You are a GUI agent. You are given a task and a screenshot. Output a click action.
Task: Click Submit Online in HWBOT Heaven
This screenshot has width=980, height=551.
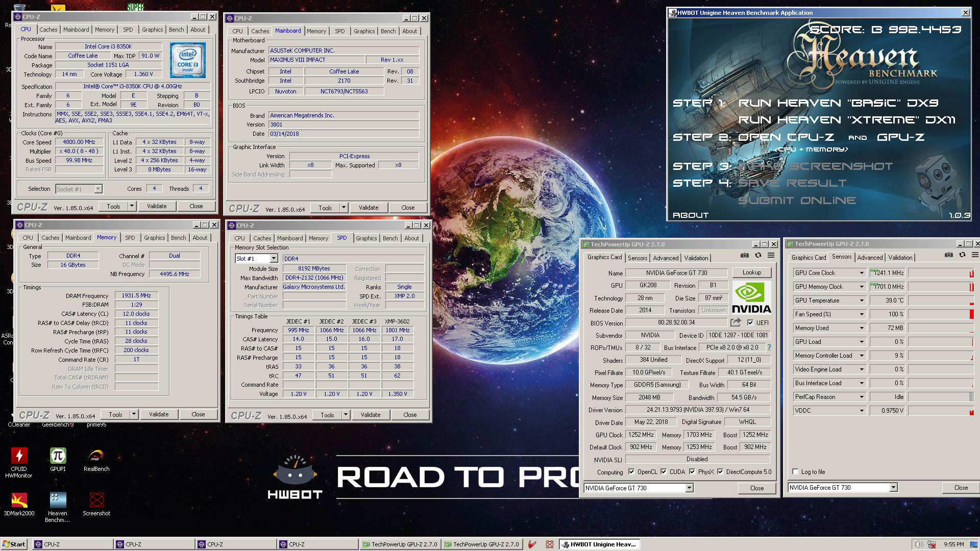[797, 201]
